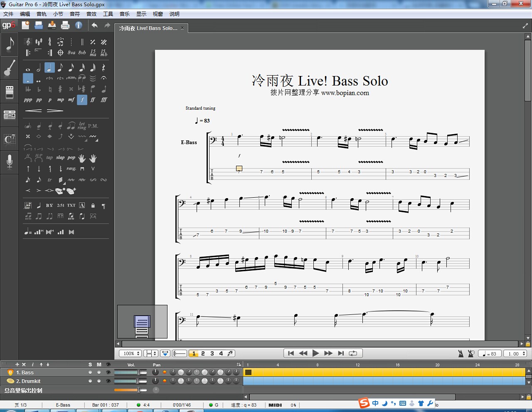The height and width of the screenshot is (412, 532).
Task: Mute the Bass track
Action: [x=99, y=373]
